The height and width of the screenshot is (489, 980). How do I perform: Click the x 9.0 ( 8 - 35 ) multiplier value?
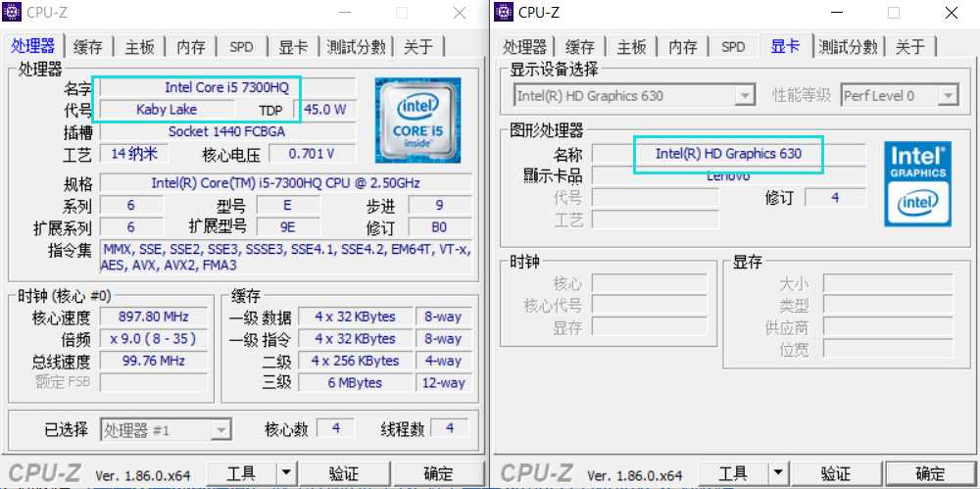[x=154, y=339]
